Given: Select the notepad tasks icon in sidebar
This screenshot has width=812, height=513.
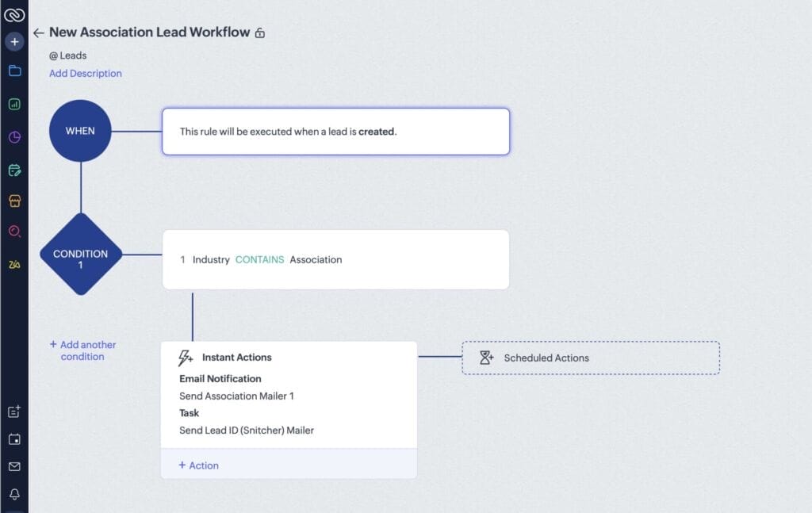Looking at the screenshot, I should (15, 169).
